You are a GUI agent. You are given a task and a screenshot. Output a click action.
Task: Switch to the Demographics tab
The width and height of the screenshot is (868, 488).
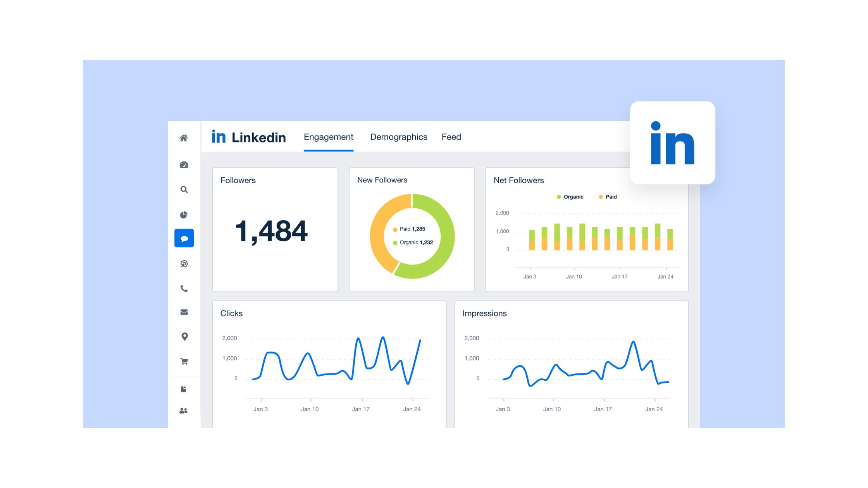pos(398,137)
